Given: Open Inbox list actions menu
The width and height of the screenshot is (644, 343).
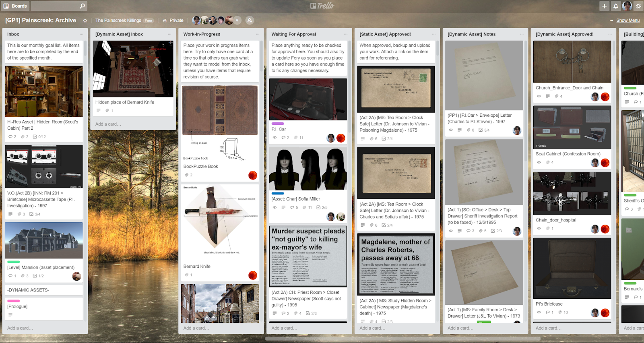Looking at the screenshot, I should (81, 34).
